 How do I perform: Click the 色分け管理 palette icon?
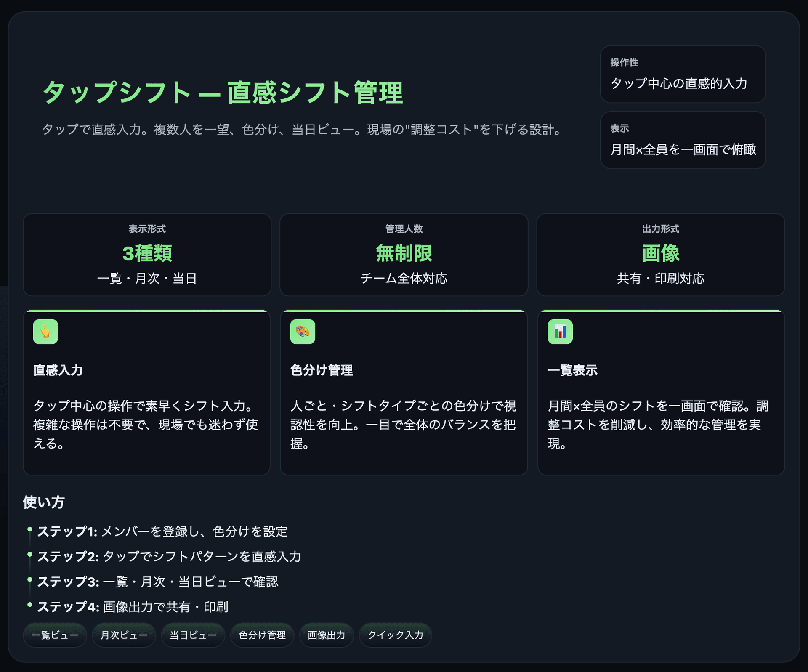(303, 332)
